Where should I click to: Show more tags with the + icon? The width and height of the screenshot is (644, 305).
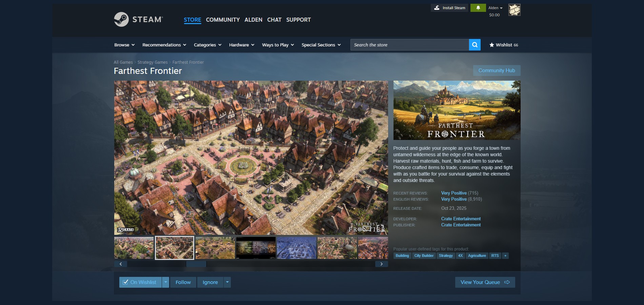point(505,256)
